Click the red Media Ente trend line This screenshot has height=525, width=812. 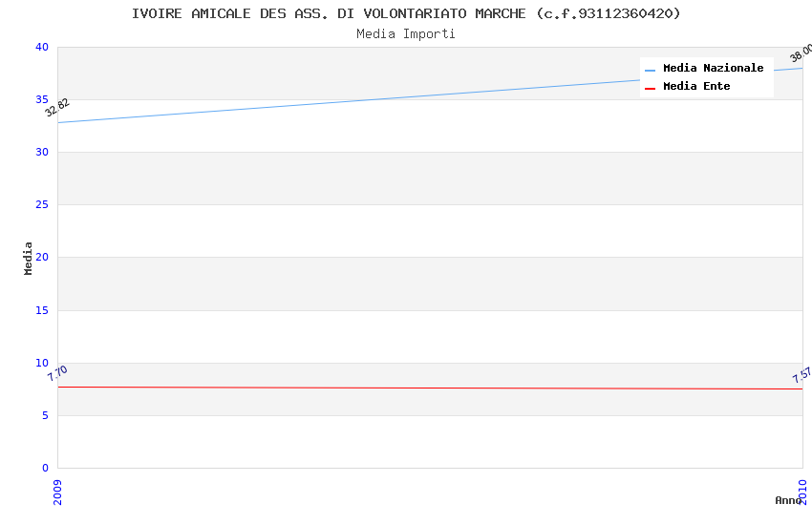(x=430, y=388)
